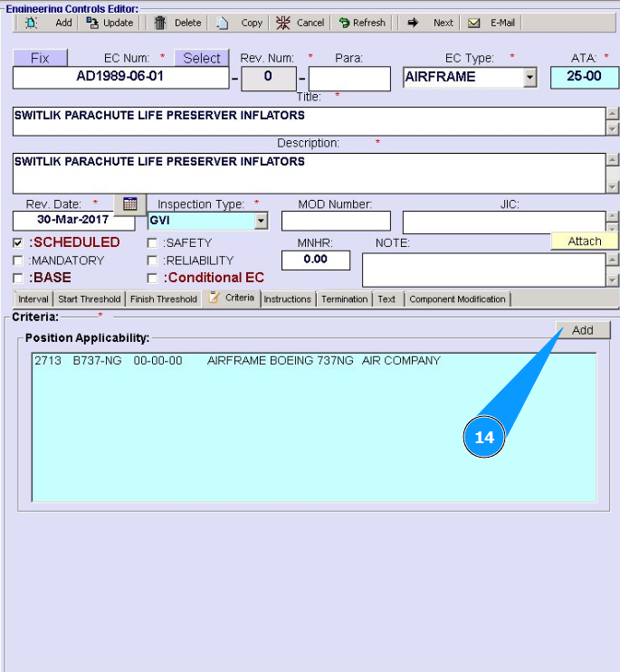Click JIC box scroll up arrow
The height and width of the screenshot is (672, 620).
pyautogui.click(x=612, y=216)
